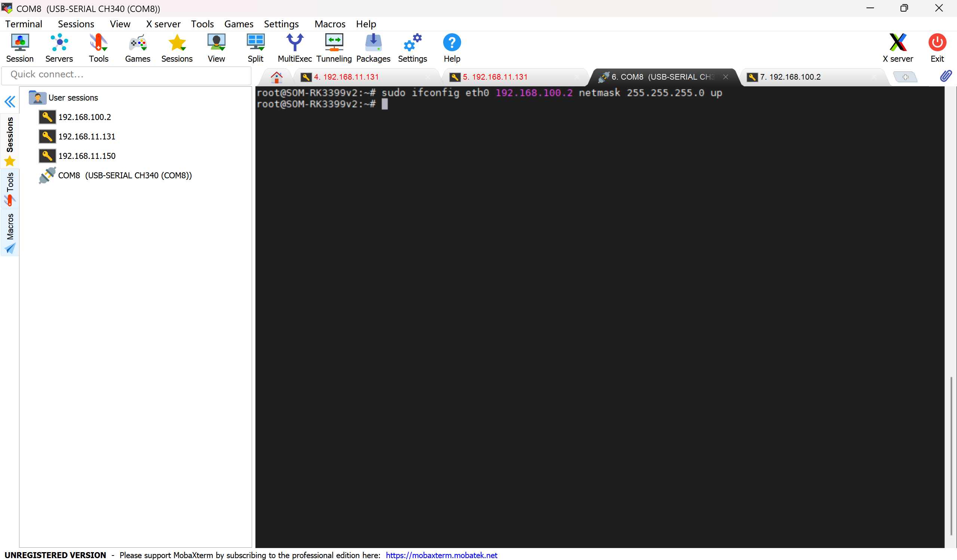Open the Tools sidebar vertical tab
Viewport: 957px width, 560px height.
(10, 189)
